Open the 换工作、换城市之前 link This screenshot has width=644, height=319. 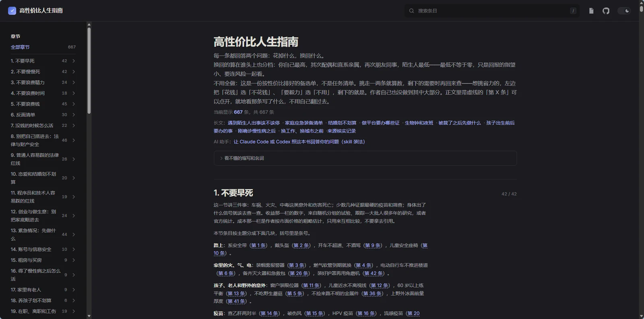pyautogui.click(x=302, y=131)
